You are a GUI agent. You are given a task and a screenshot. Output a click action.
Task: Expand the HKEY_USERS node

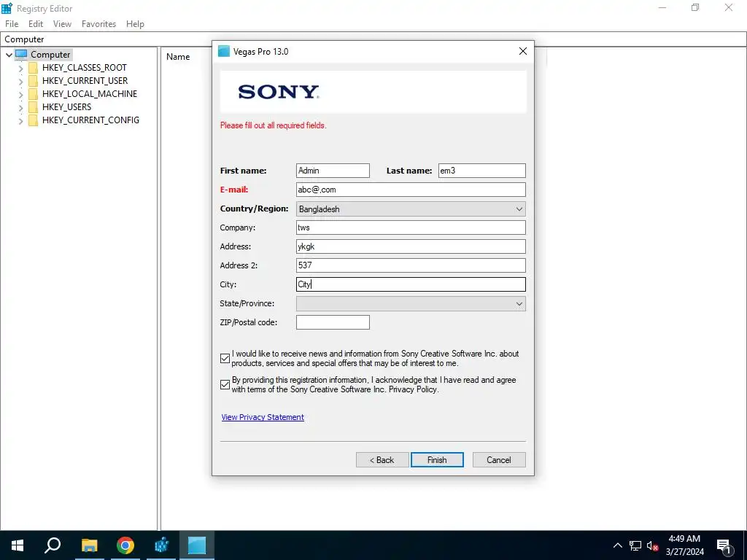(20, 108)
